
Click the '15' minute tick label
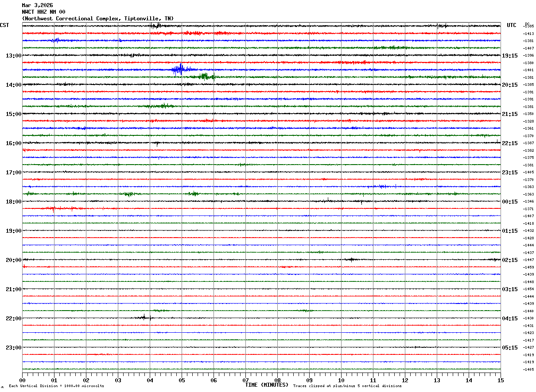click(501, 380)
